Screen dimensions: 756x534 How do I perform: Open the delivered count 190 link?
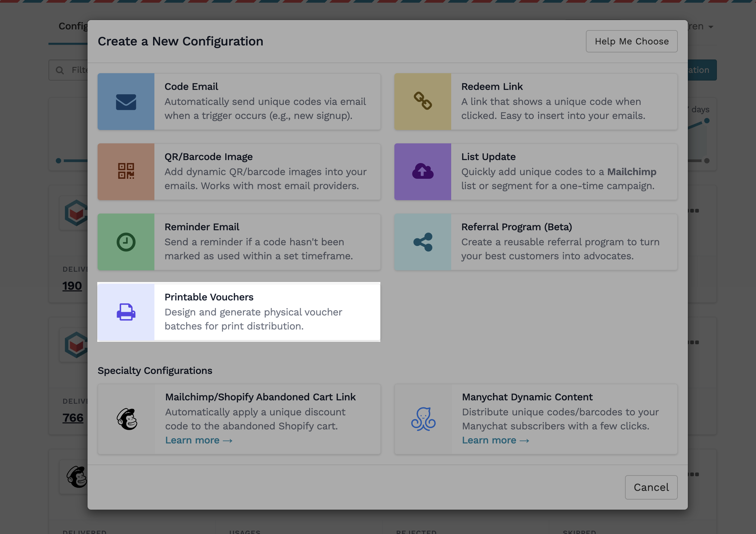72,286
